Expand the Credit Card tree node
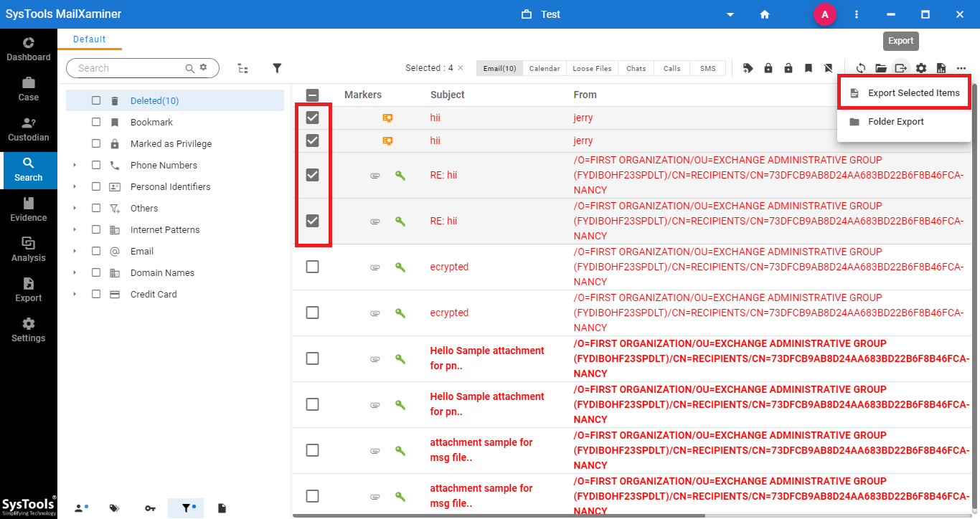Viewport: 980px width, 519px height. coord(75,294)
